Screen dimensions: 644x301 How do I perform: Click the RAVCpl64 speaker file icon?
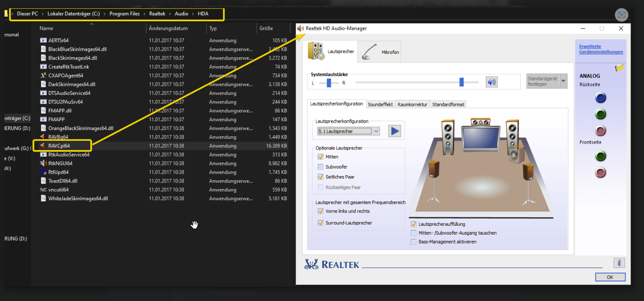coord(43,146)
